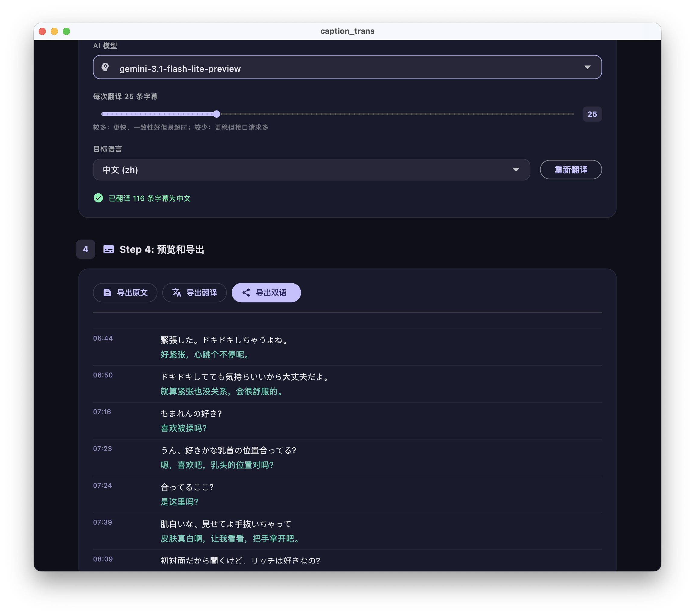Click the highlighted 导出双语 button
The image size is (695, 616).
pyautogui.click(x=266, y=292)
